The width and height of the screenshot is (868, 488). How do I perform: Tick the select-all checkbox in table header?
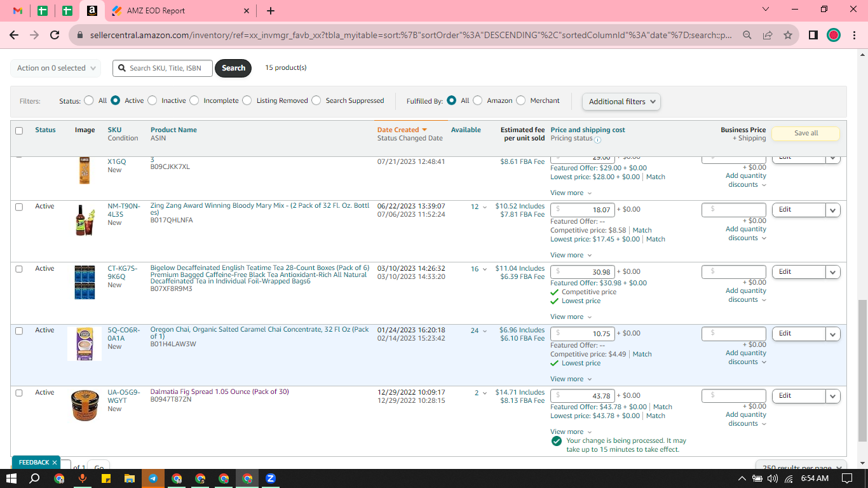coord(19,131)
